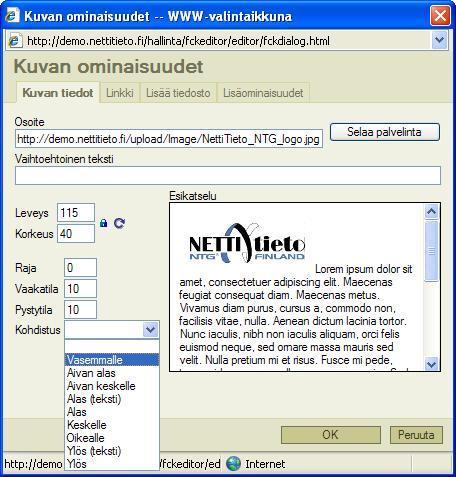Viewport: 456px width, 477px height.
Task: Click the Raja border field
Action: point(80,267)
